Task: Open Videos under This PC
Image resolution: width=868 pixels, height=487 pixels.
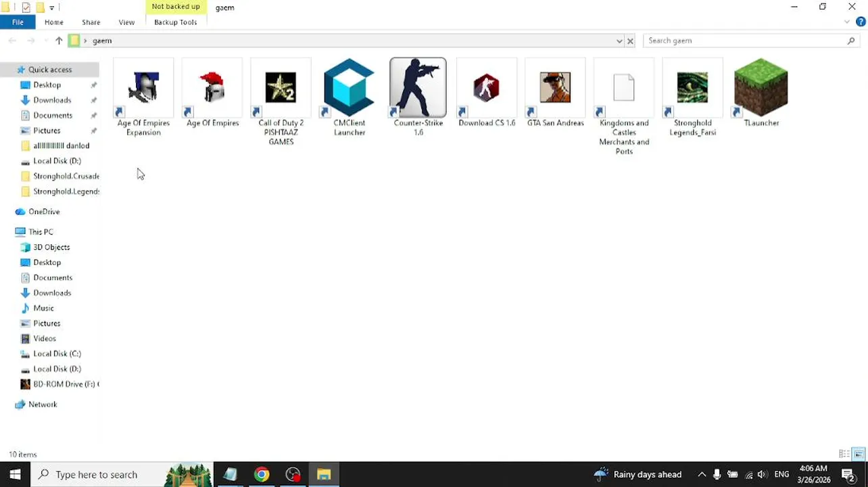Action: [45, 338]
